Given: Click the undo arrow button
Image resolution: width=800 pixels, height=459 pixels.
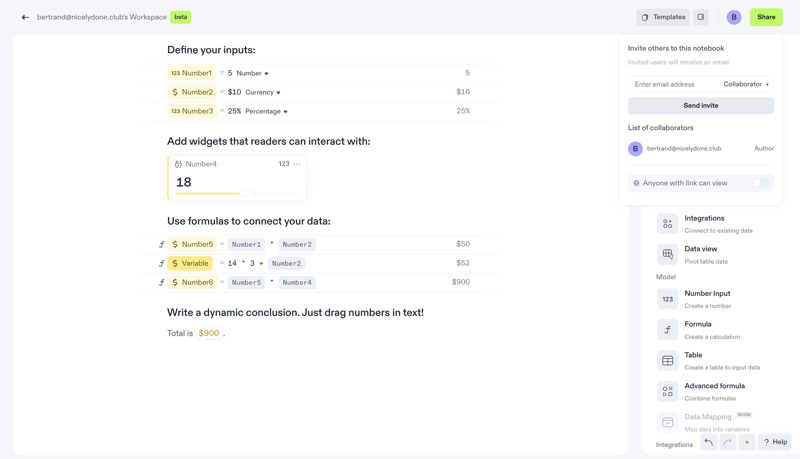Looking at the screenshot, I should 709,442.
